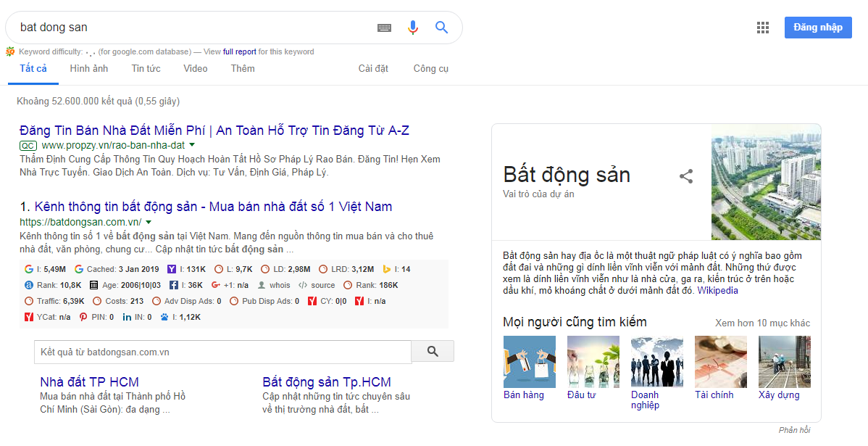
Task: Open LinkedIn IN: 0 metric
Action: coord(137,318)
